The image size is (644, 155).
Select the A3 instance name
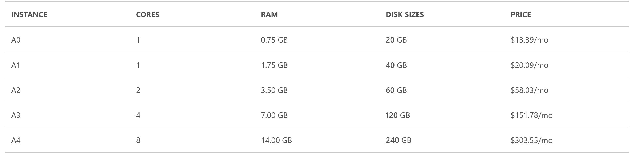point(16,115)
